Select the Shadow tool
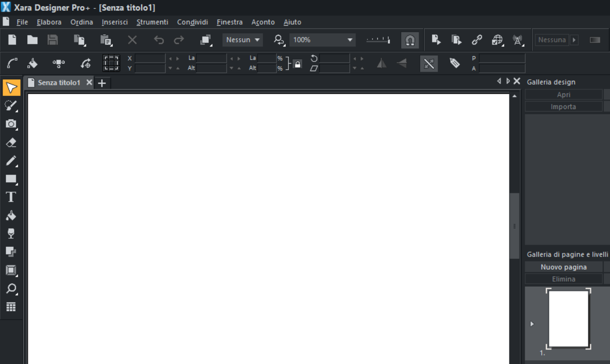Viewport: 610px width, 364px height. pos(11,251)
